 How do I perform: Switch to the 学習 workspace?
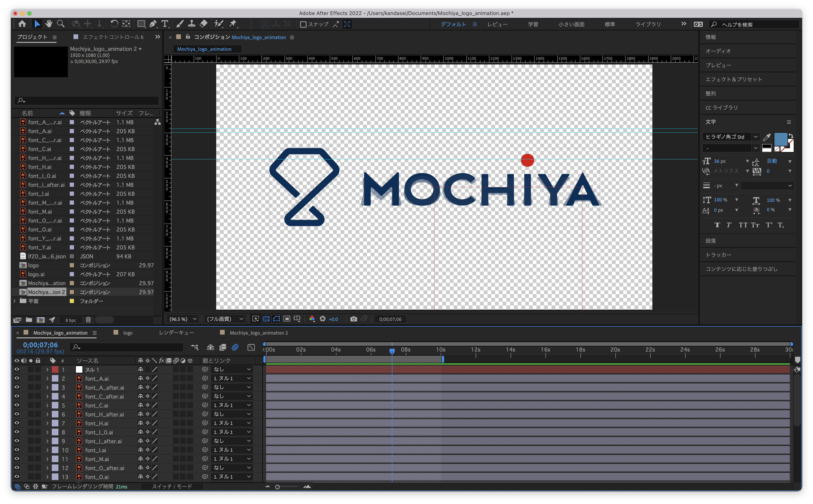click(533, 24)
